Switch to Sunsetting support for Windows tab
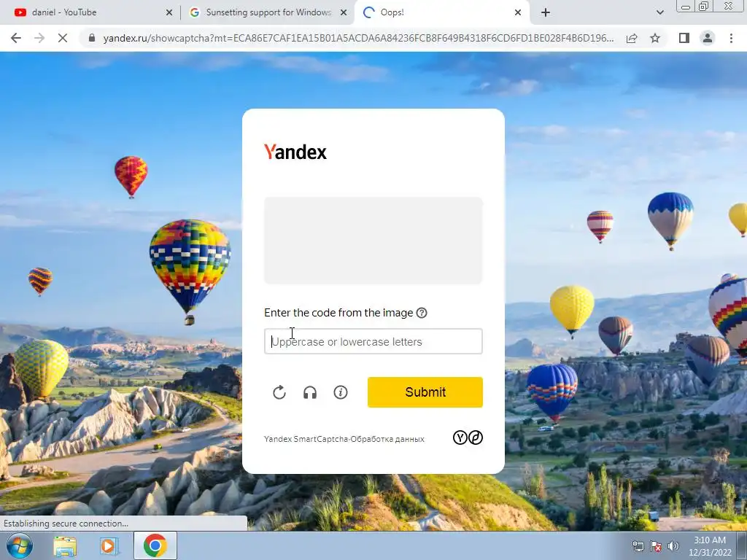Viewport: 747px width, 560px height. pyautogui.click(x=268, y=12)
